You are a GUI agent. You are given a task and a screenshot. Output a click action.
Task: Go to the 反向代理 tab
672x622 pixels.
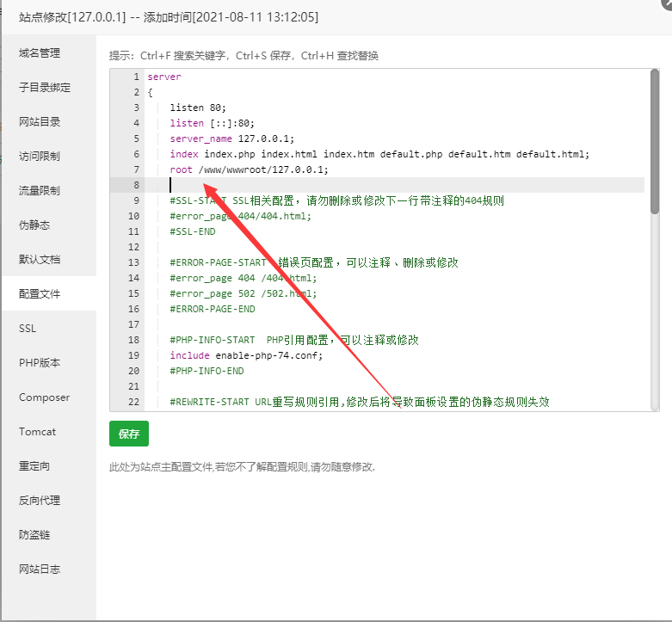pos(40,501)
